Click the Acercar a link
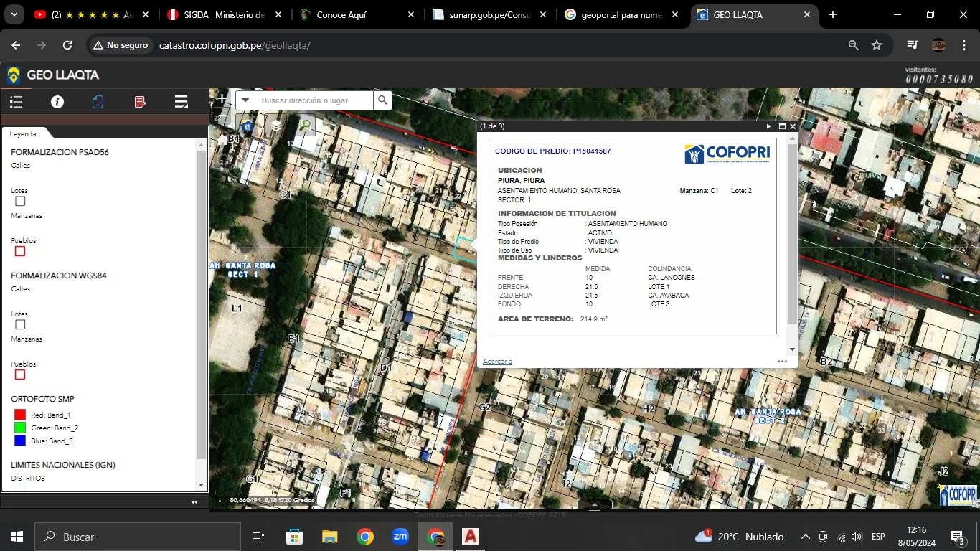 click(x=497, y=362)
